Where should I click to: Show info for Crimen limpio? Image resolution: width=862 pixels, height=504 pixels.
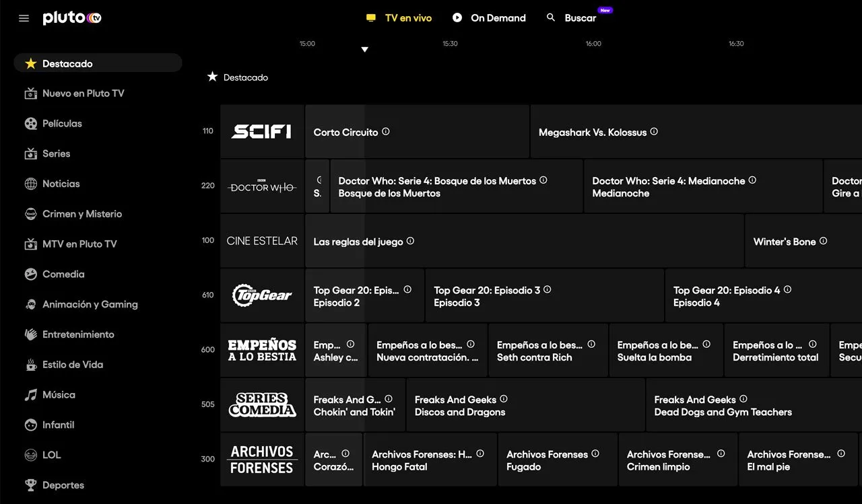pyautogui.click(x=721, y=454)
